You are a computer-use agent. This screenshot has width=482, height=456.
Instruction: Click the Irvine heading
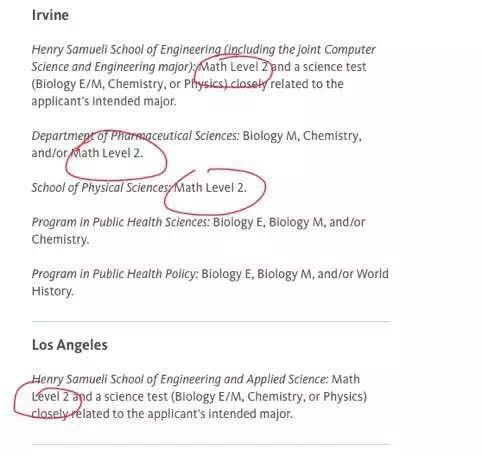50,15
